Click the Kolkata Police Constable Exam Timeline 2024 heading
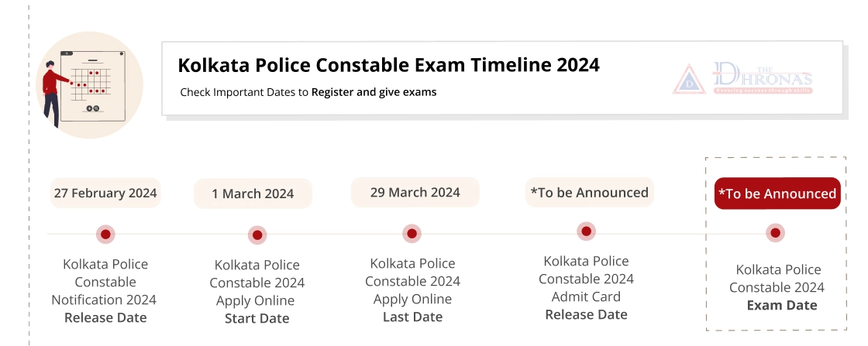 (388, 65)
